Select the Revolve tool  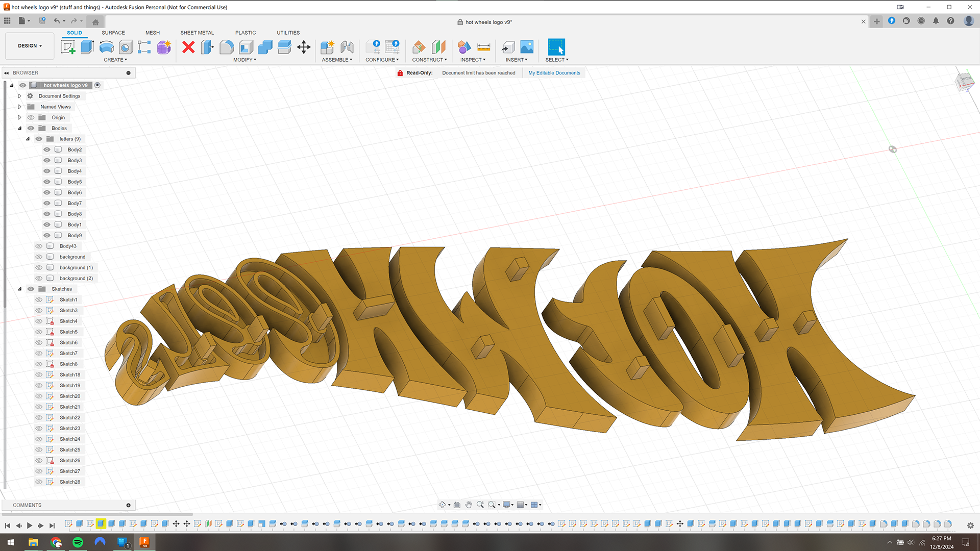(107, 47)
